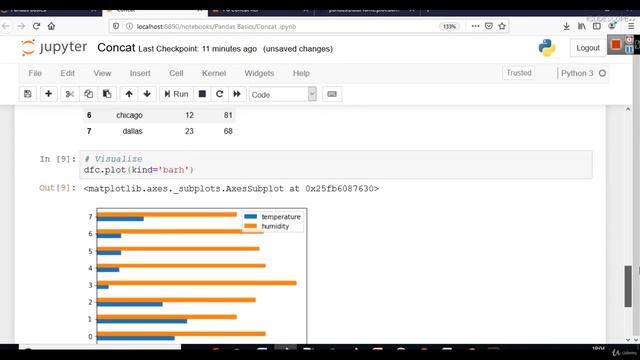Click the output text 'matplotlib.axes._subplots.AxesSubplot'
This screenshot has width=640, height=360.
[x=186, y=189]
